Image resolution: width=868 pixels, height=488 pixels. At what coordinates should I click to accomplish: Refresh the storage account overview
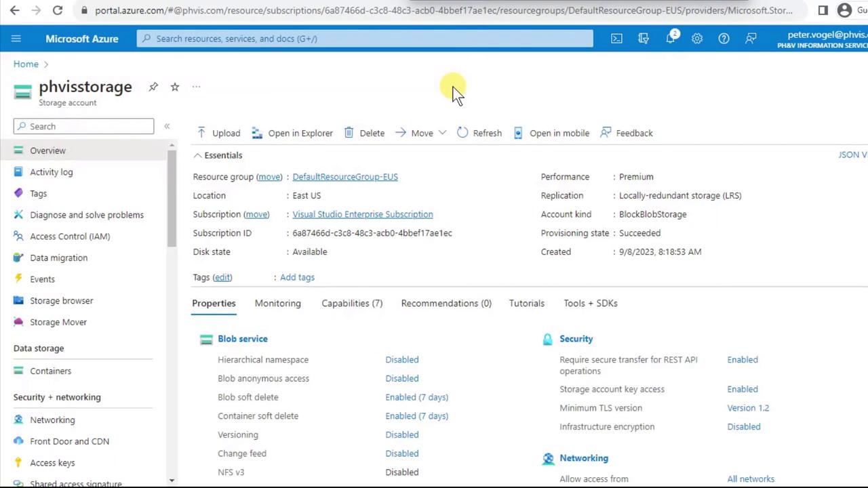(479, 133)
